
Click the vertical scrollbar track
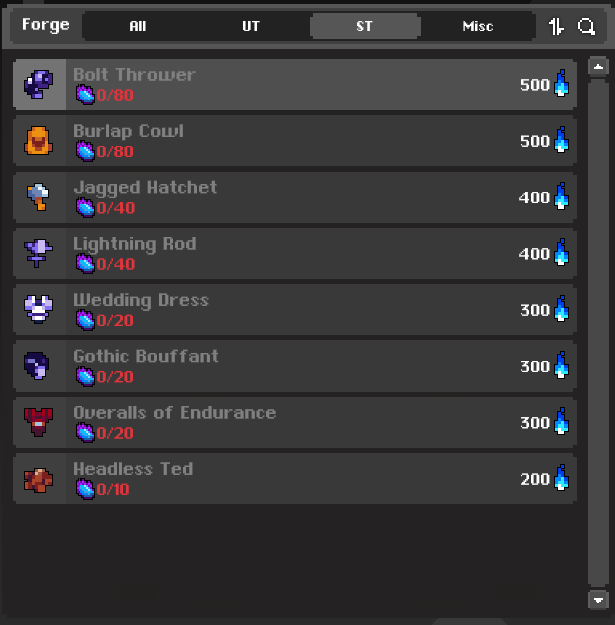tap(598, 333)
